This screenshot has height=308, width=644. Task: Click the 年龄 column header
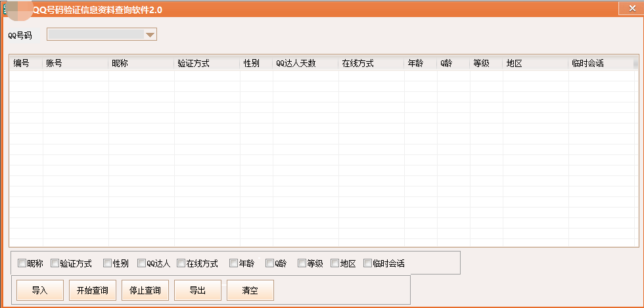421,64
